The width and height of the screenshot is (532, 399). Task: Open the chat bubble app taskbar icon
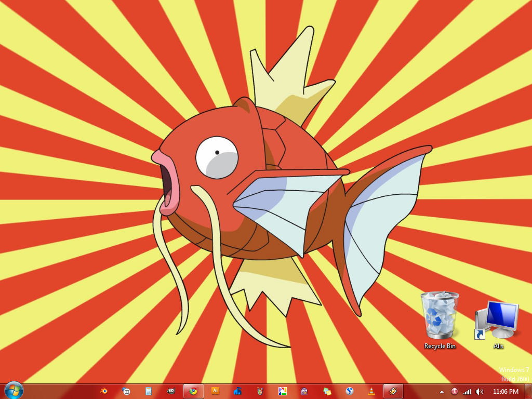(x=126, y=391)
